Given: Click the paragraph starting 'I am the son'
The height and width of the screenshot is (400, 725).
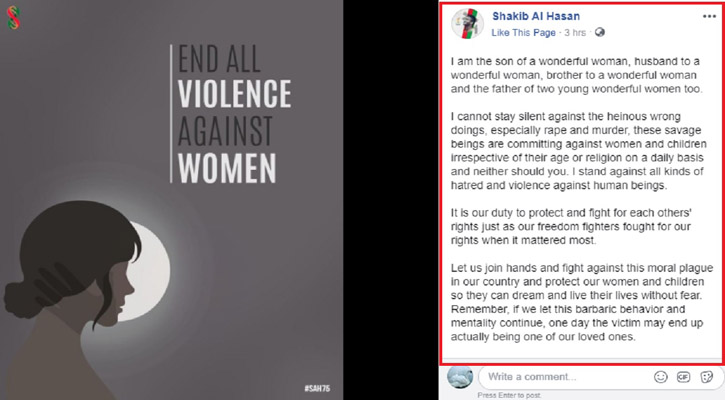Looking at the screenshot, I should (576, 75).
